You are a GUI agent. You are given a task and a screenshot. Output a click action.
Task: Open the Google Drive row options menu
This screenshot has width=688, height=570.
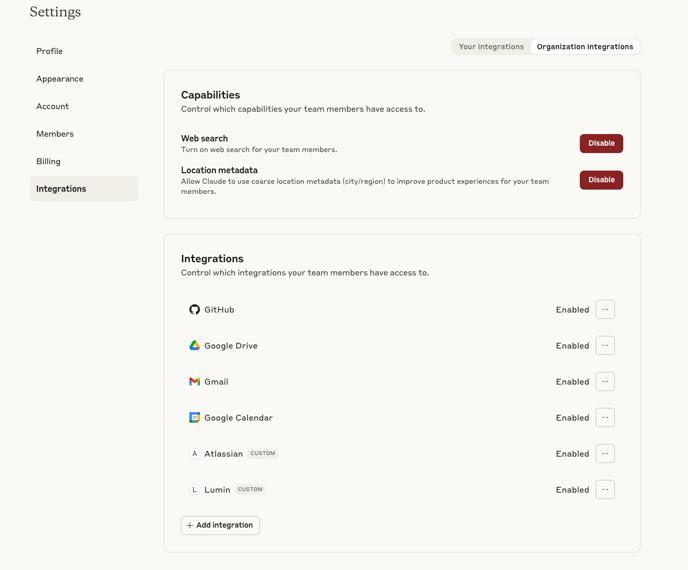pyautogui.click(x=605, y=345)
